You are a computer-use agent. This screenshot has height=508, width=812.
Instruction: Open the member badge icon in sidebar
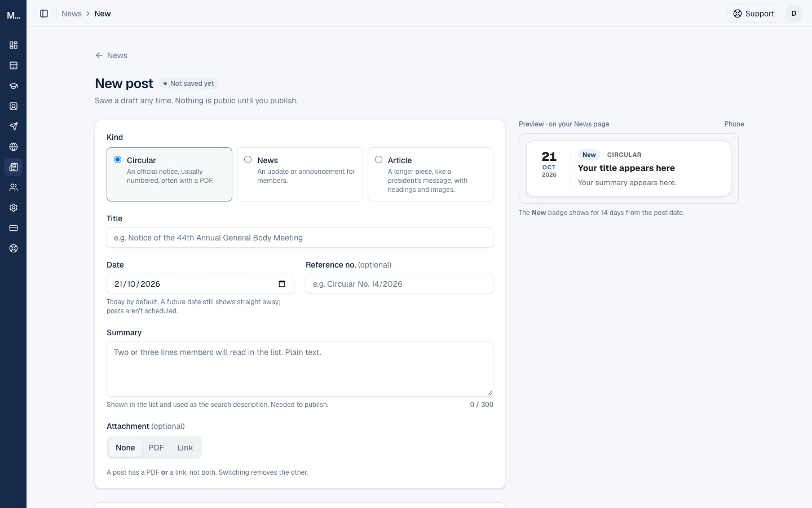click(14, 106)
